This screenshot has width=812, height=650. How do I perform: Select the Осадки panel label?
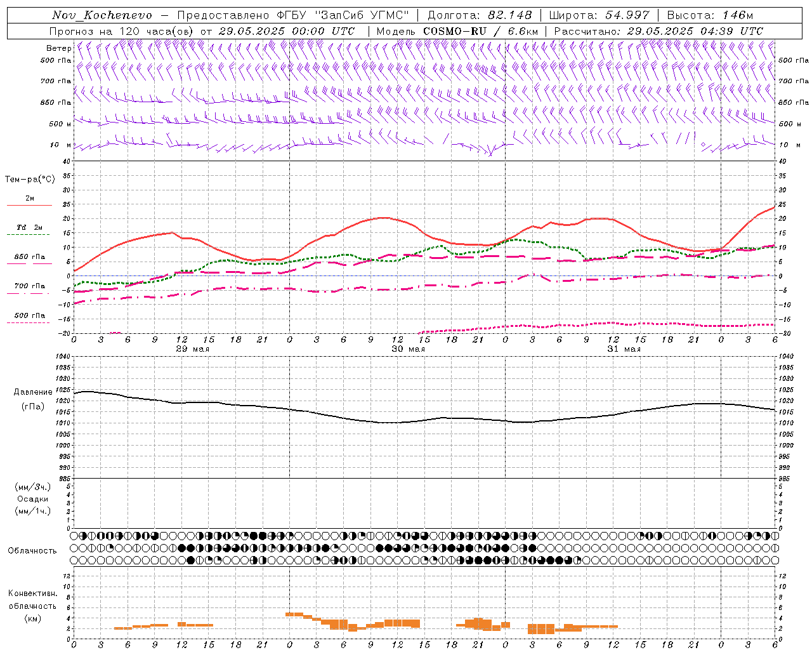pyautogui.click(x=33, y=499)
